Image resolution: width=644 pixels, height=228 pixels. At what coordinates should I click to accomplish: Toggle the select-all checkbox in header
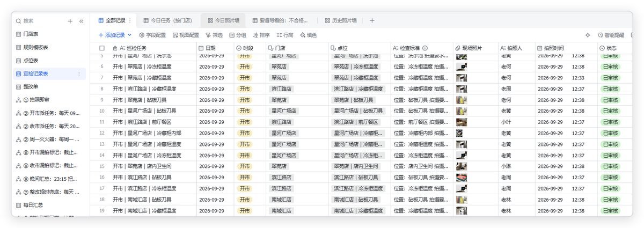(102, 48)
